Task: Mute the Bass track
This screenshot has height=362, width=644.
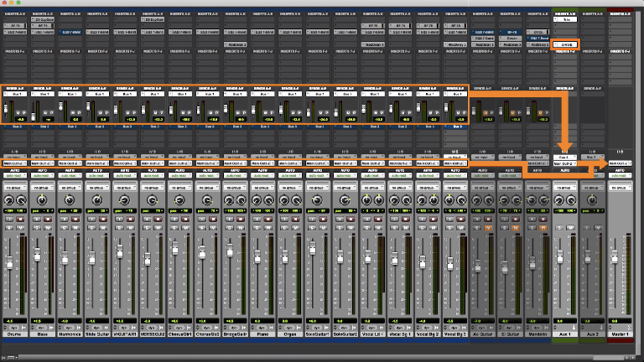Action: pyautogui.click(x=47, y=227)
